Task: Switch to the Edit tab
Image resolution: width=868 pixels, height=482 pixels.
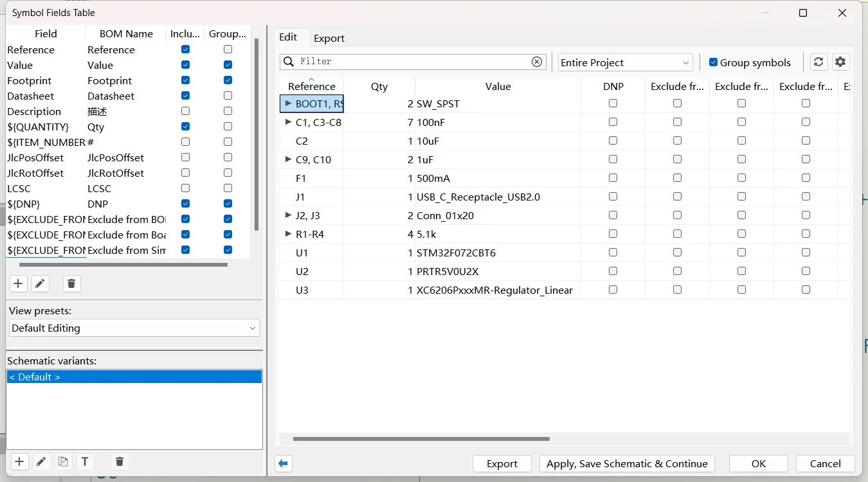Action: [x=288, y=37]
